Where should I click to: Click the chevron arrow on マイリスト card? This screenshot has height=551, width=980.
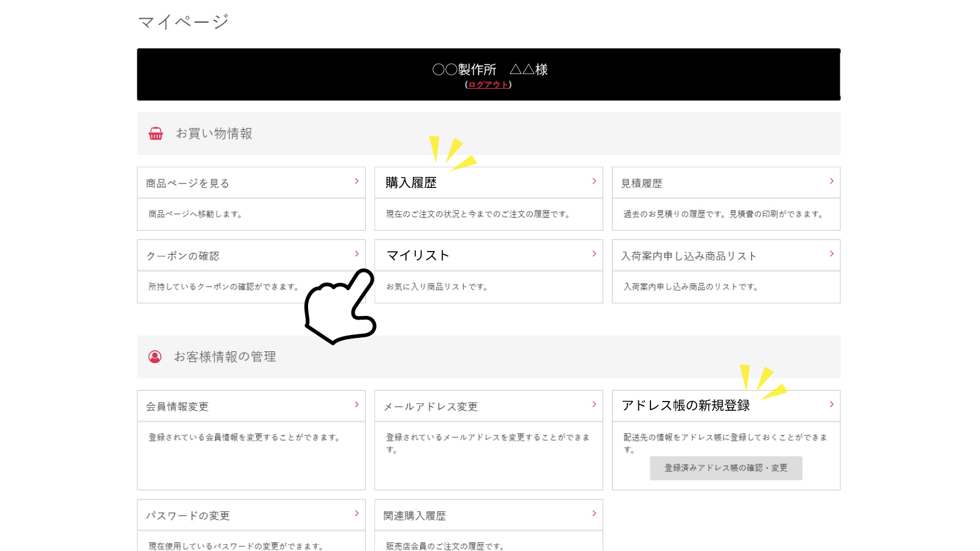pos(594,254)
